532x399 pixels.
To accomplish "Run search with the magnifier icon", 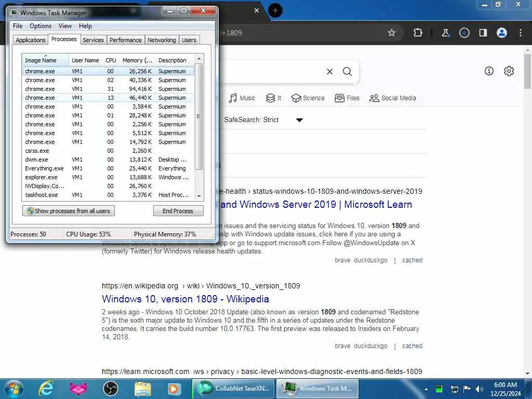I will pos(347,72).
